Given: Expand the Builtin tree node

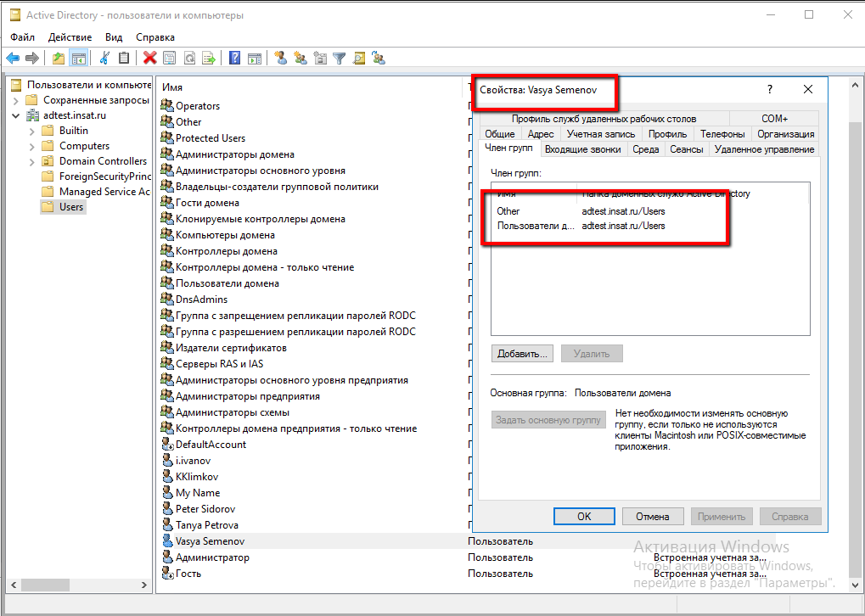Looking at the screenshot, I should point(32,131).
